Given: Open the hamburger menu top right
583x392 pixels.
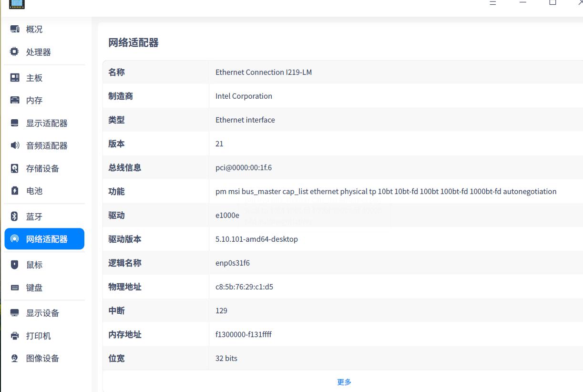Looking at the screenshot, I should click(x=492, y=3).
